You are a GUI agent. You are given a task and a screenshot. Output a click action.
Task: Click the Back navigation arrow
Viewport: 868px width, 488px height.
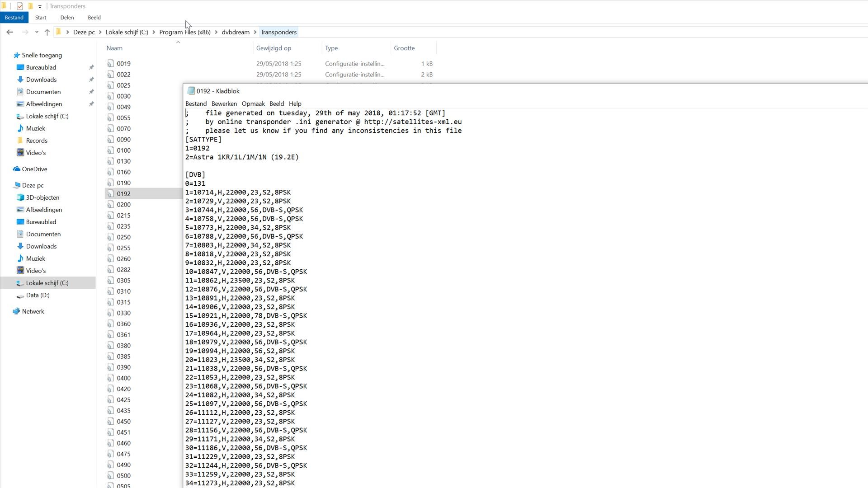(9, 32)
